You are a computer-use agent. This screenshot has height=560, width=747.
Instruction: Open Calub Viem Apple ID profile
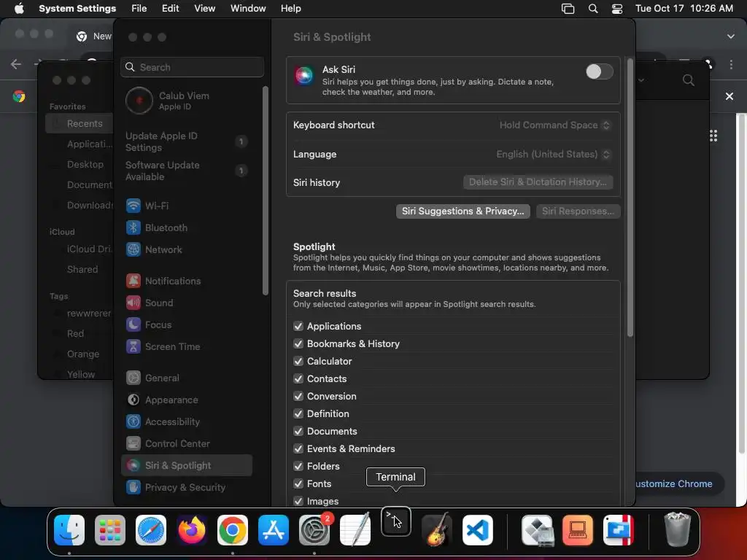(187, 101)
